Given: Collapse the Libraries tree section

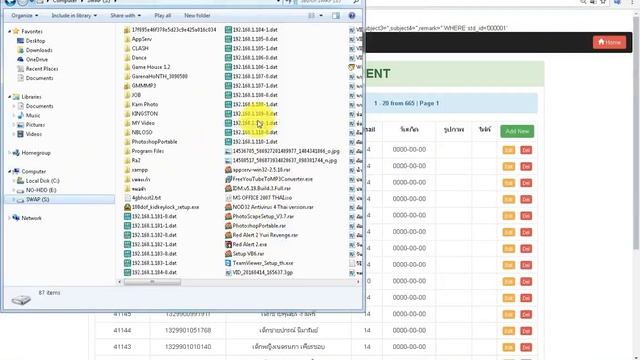Looking at the screenshot, I should [9, 97].
